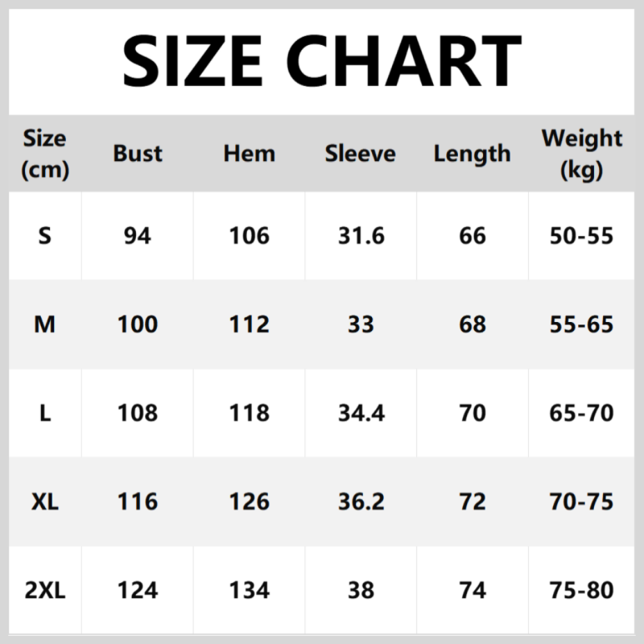Image resolution: width=644 pixels, height=644 pixels.
Task: Select the Bust column header
Action: [x=138, y=153]
